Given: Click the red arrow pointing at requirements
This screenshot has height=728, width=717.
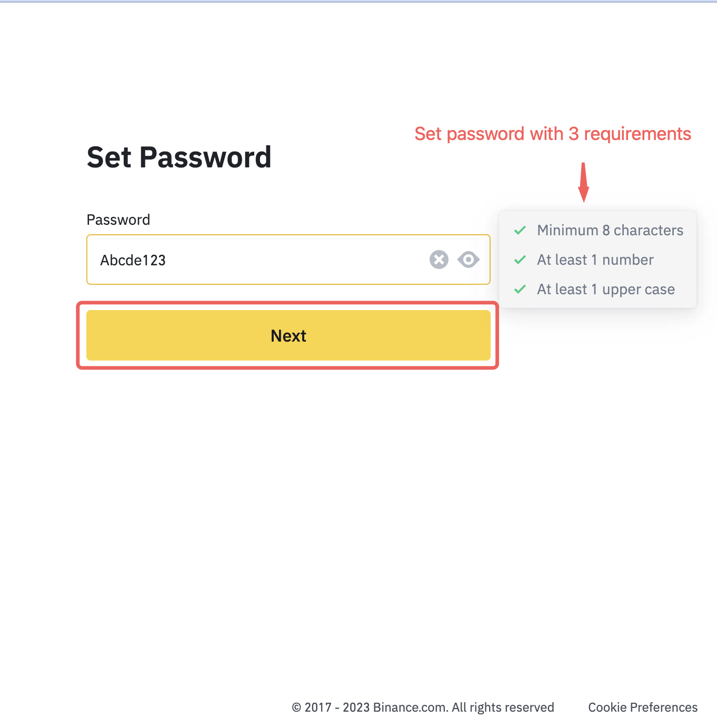Looking at the screenshot, I should tap(584, 182).
